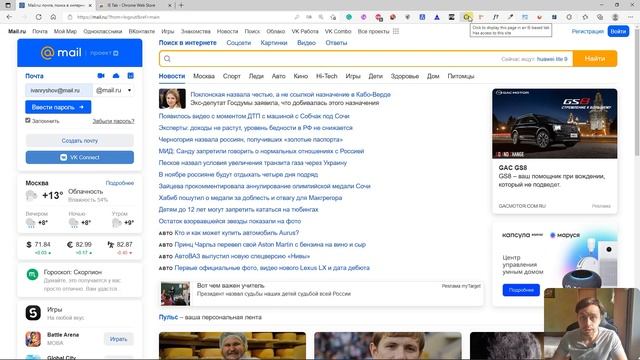
Task: Switch to the Спорт news tab
Action: click(231, 76)
